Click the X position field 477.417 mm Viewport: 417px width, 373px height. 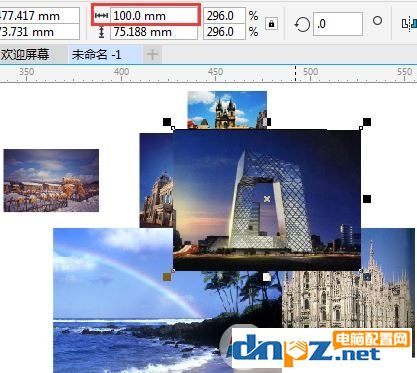pos(39,16)
